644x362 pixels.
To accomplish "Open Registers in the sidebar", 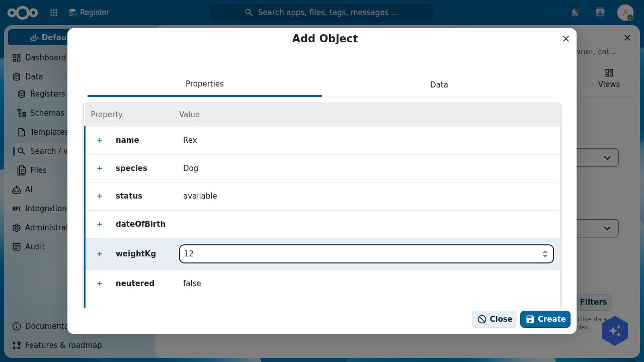I will click(x=47, y=94).
